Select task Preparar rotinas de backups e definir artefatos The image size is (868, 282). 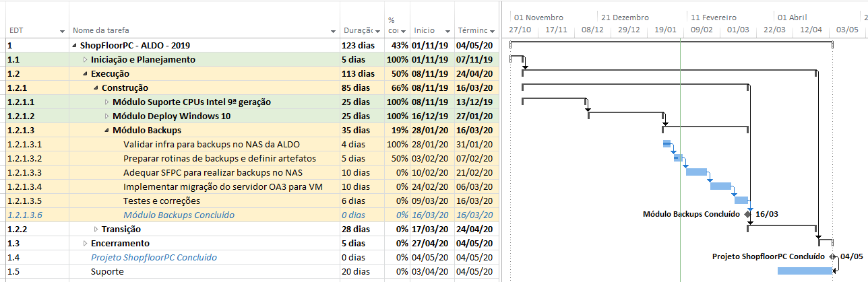pos(220,158)
